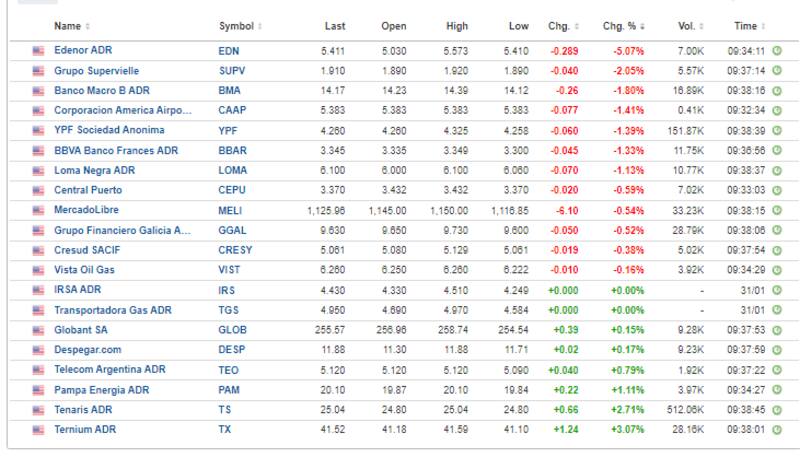Click the US flag icon beside Edenor ADR
This screenshot has height=469, width=800.
39,50
